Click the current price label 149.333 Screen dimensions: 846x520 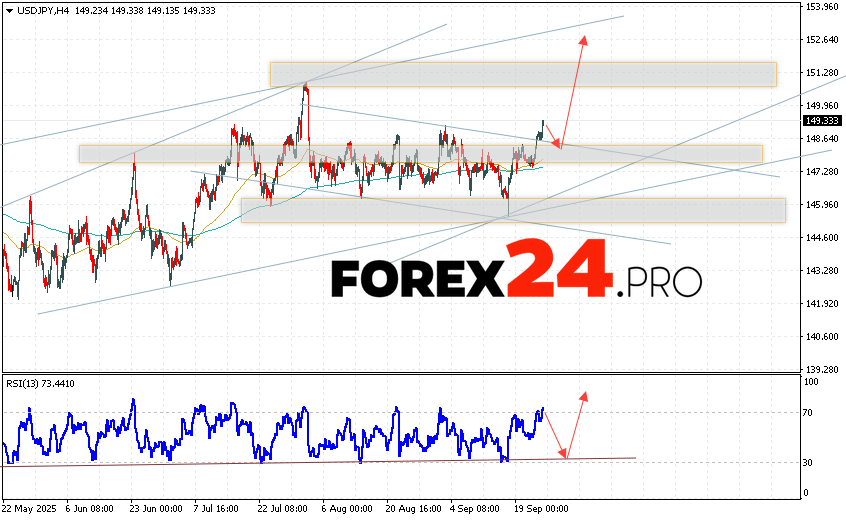pyautogui.click(x=820, y=120)
